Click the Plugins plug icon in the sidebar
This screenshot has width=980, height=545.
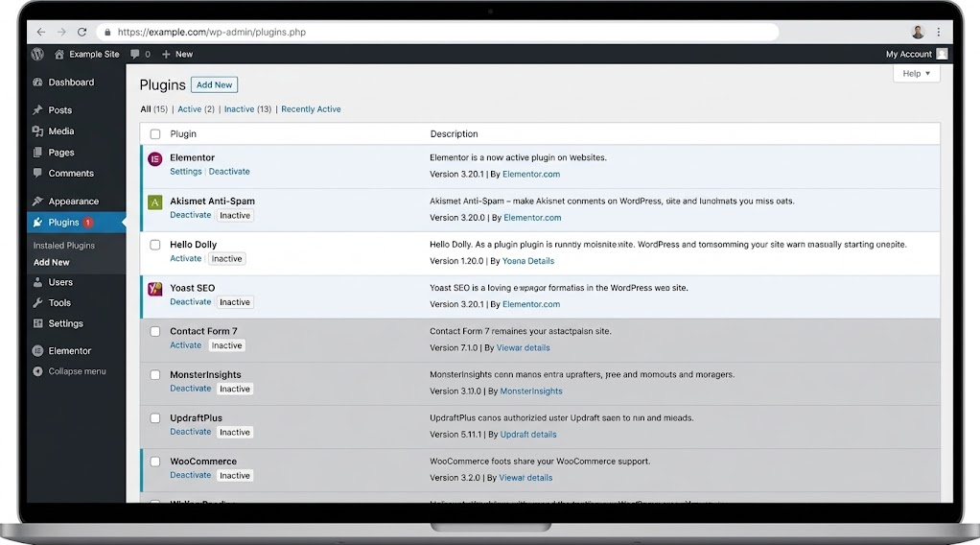(x=37, y=223)
